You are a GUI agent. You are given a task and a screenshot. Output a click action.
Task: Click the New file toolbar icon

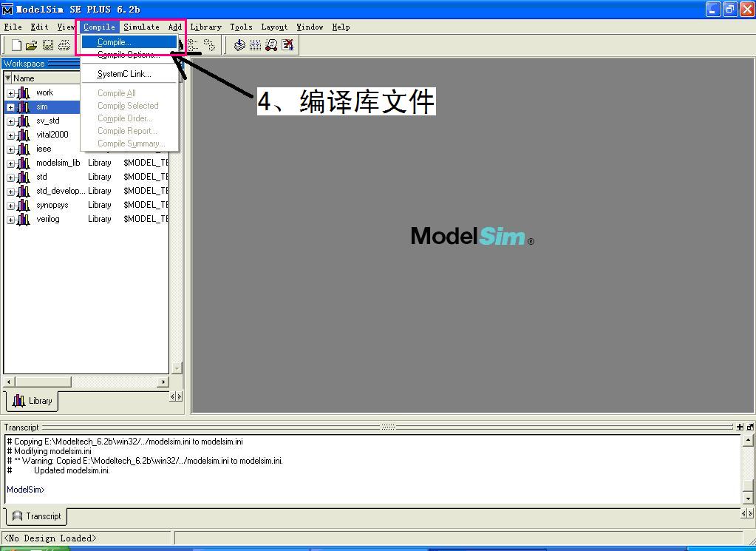[x=17, y=45]
